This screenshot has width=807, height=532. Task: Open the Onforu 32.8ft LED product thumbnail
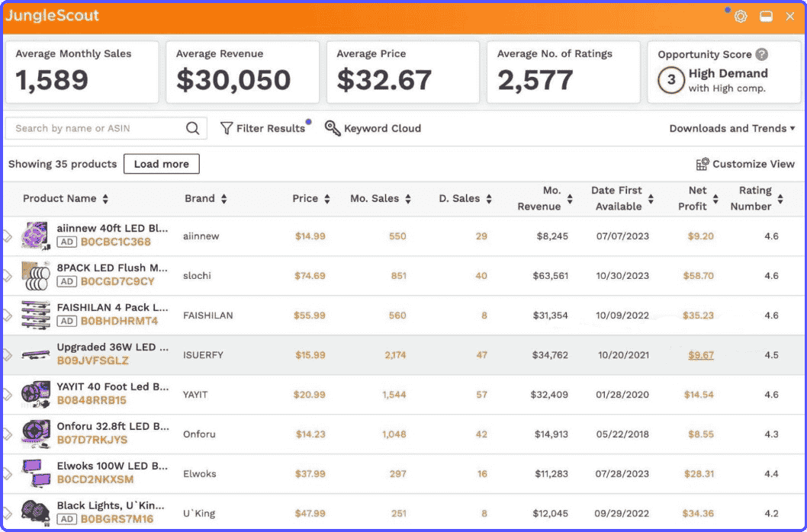[36, 434]
